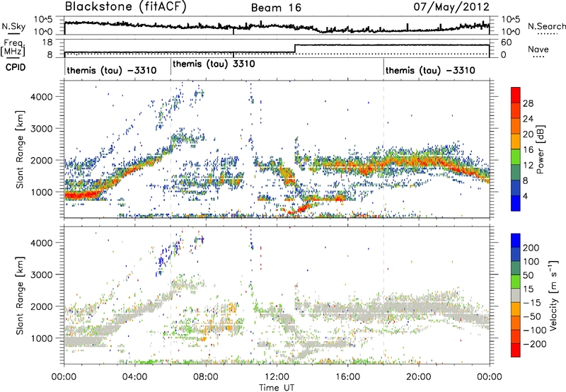
Task: Click the dashed vertical line at 06:00 in velocity panel
Action: point(171,296)
